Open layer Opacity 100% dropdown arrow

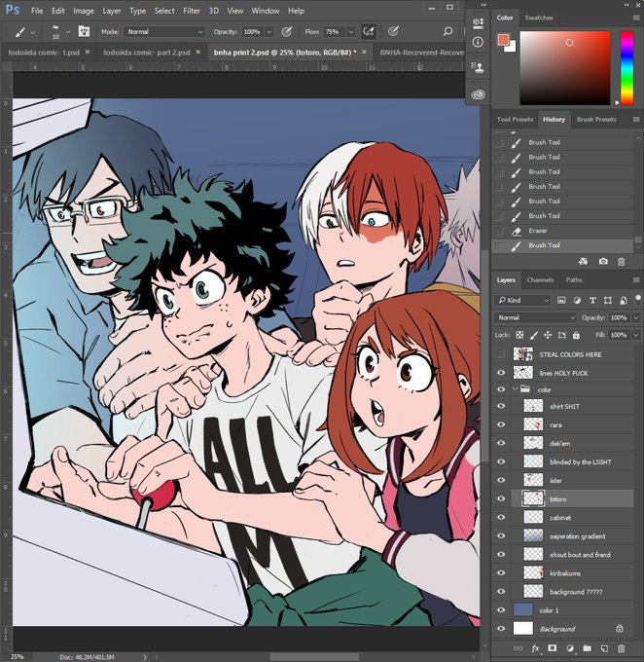tap(635, 317)
